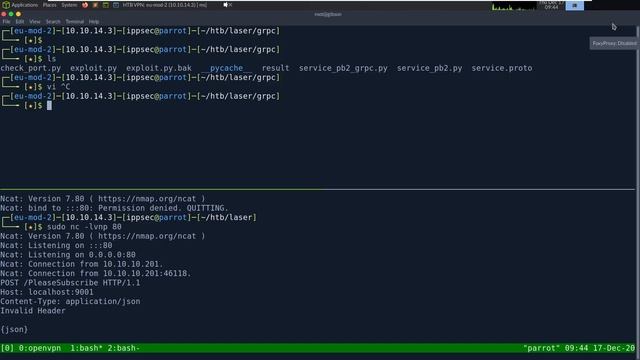Open the terminal Edit menu
The image size is (640, 360).
coord(20,21)
